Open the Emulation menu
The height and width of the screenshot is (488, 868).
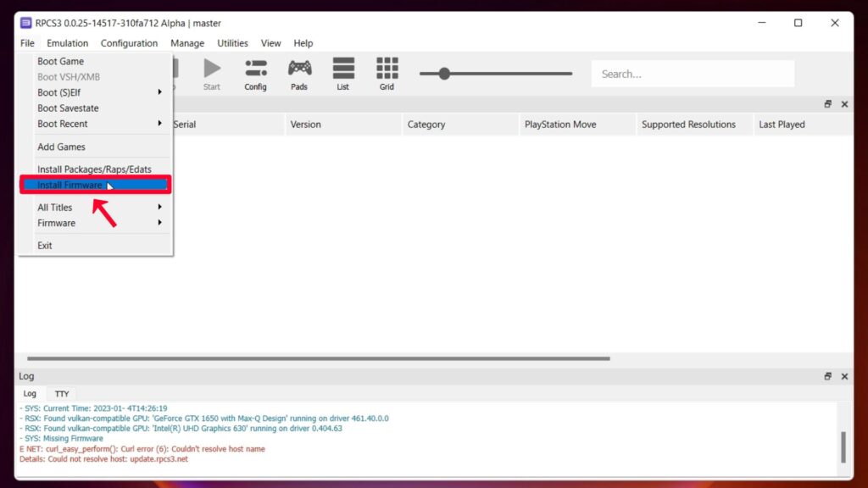67,43
